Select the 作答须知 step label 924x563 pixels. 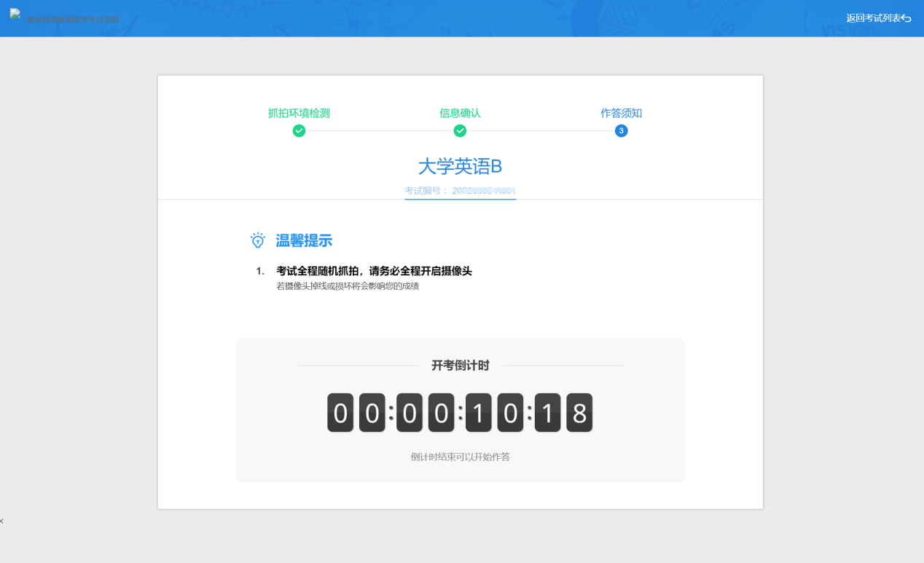click(x=621, y=113)
